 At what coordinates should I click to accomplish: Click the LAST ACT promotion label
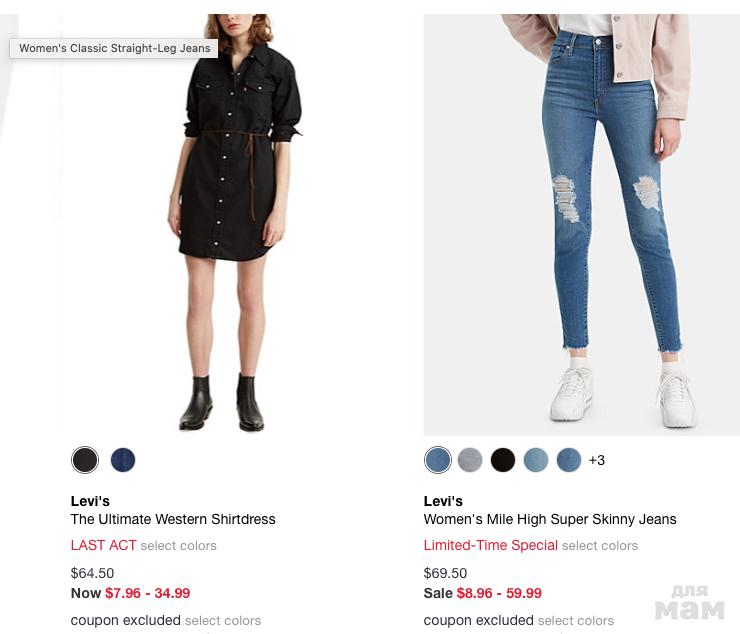click(103, 546)
